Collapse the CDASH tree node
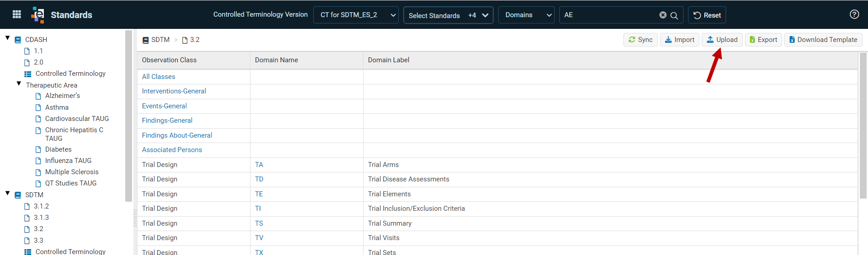 tap(8, 38)
